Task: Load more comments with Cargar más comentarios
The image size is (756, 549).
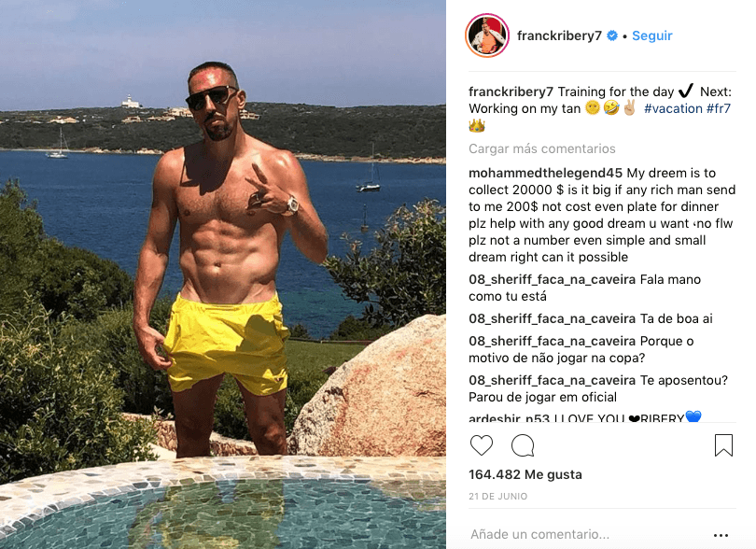Action: 542,148
